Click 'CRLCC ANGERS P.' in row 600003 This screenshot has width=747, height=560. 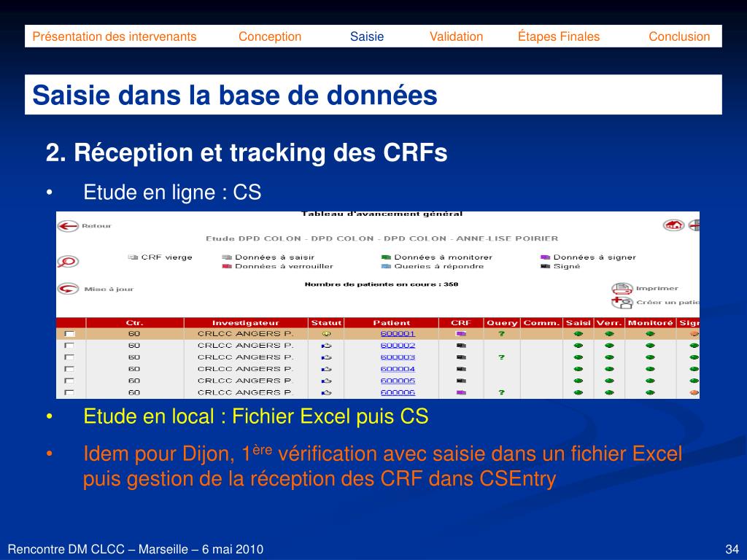pos(246,357)
